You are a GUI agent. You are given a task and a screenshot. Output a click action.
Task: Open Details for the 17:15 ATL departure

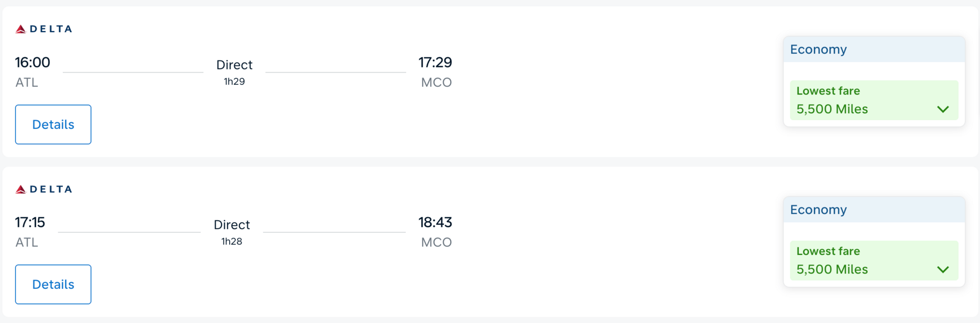tap(53, 285)
